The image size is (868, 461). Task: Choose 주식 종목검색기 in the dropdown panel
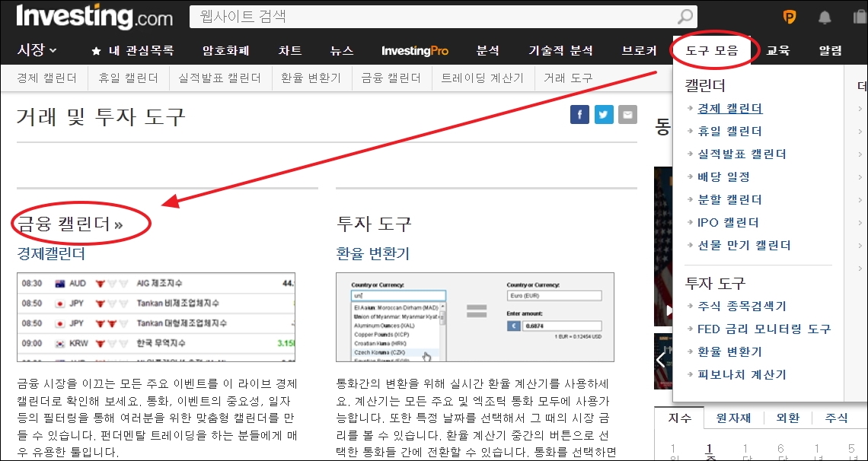click(x=742, y=306)
